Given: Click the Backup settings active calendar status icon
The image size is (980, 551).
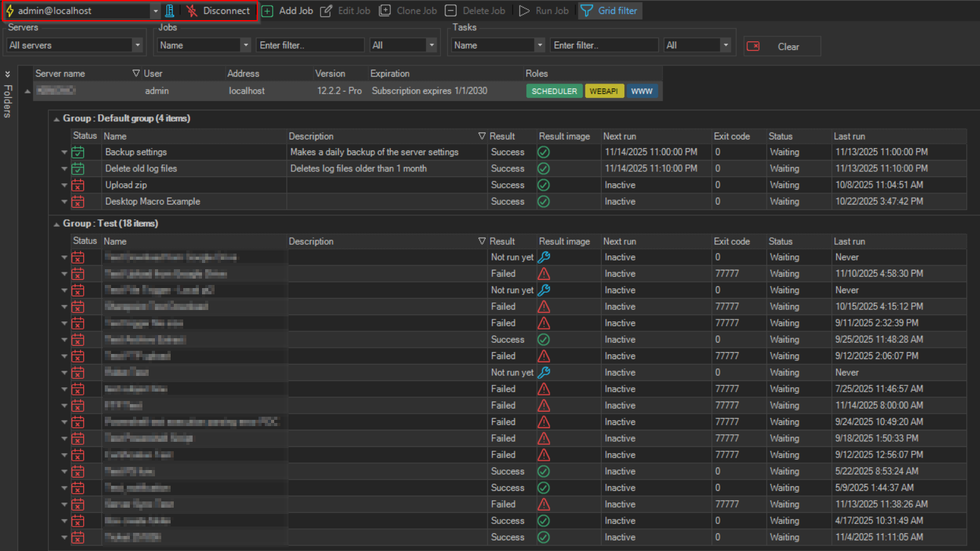Looking at the screenshot, I should click(x=78, y=152).
